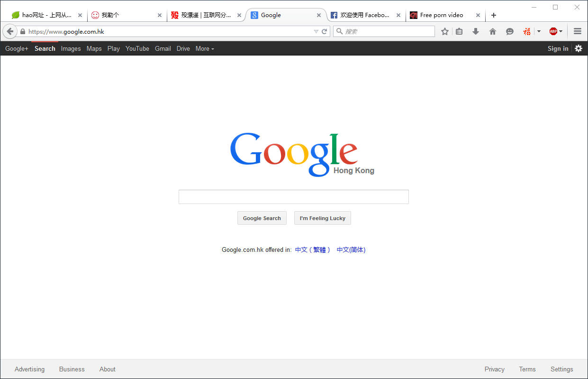Click the Google Search button
This screenshot has width=588, height=379.
[x=262, y=218]
